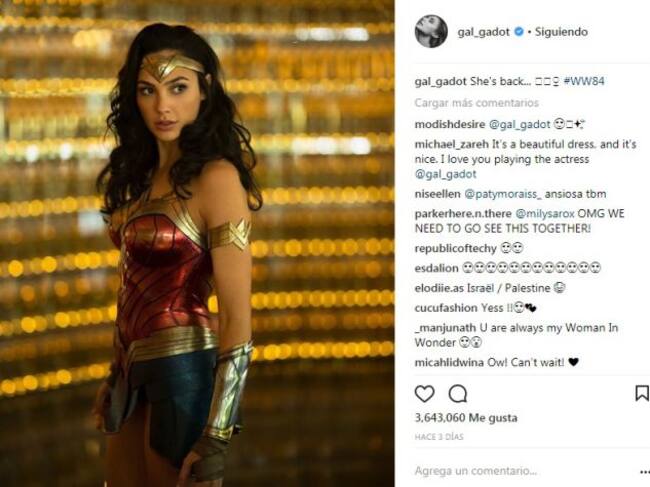The height and width of the screenshot is (487, 650).
Task: Like the post with the heart icon
Action: [424, 394]
